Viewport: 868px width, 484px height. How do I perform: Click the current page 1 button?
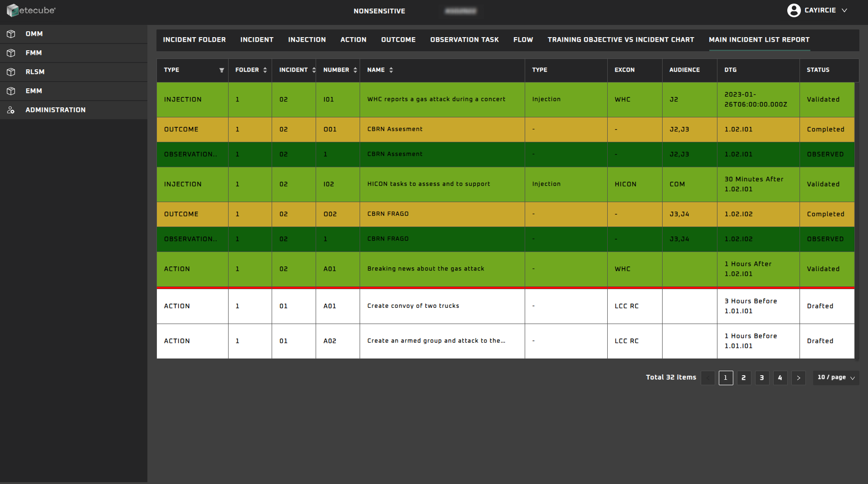click(x=726, y=378)
